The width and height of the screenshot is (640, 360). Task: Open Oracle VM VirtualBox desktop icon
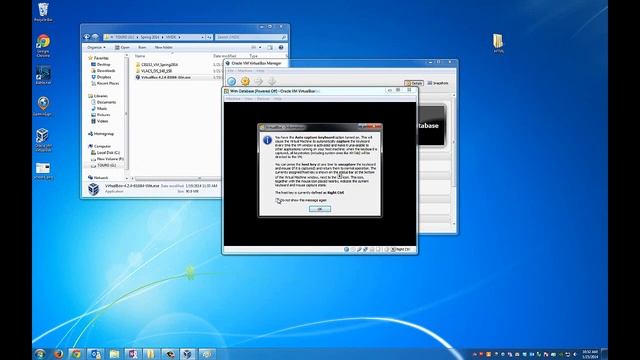click(43, 140)
